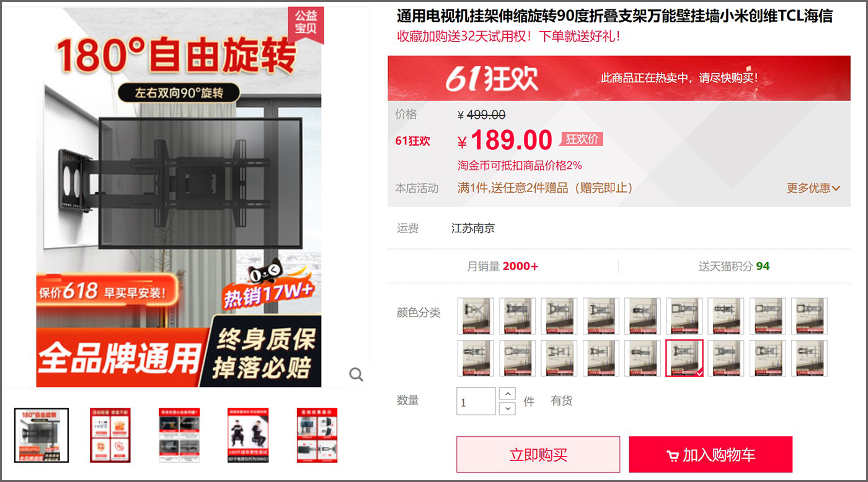
Task: Click the shopping cart icon in 加入购物车
Action: click(672, 456)
